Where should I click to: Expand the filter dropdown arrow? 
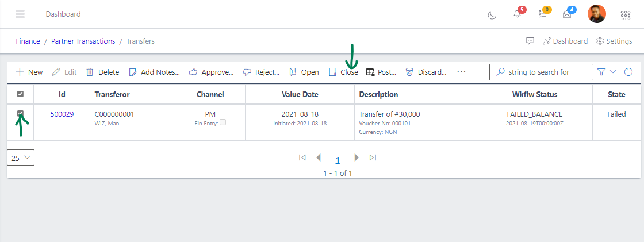coord(613,72)
